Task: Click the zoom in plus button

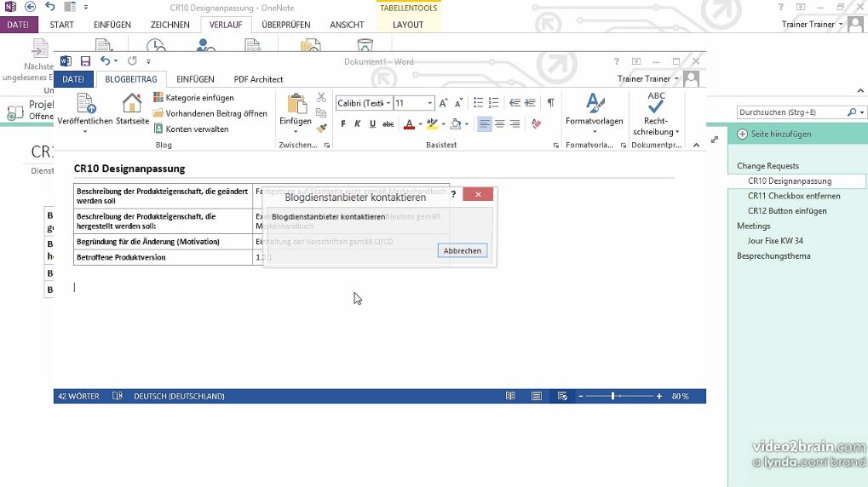Action: coord(658,396)
